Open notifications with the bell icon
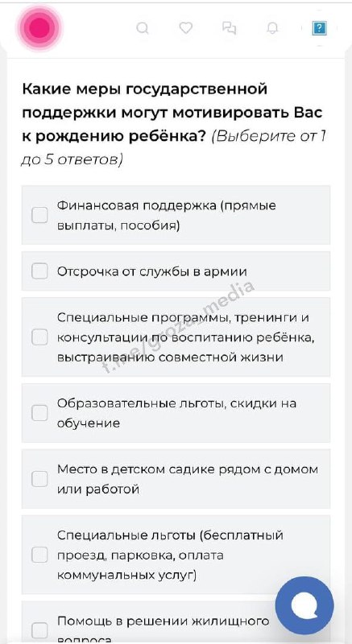This screenshot has width=352, height=644. (x=272, y=28)
